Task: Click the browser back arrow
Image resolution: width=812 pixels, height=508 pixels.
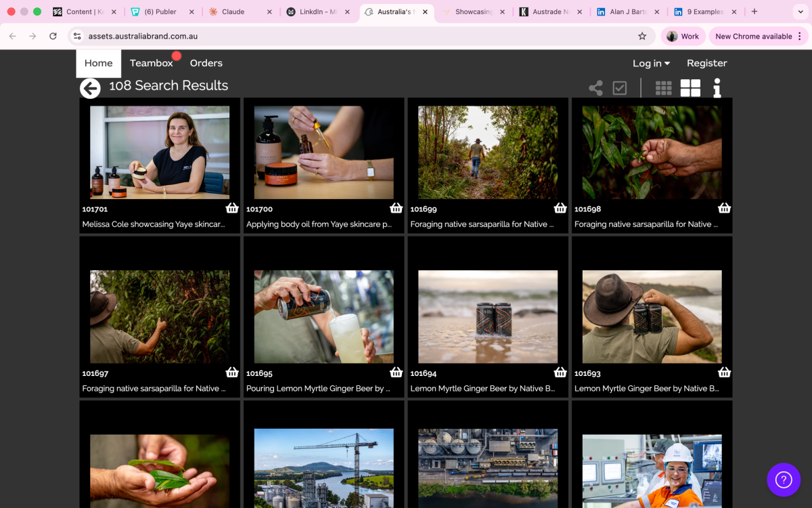Action: (13, 36)
